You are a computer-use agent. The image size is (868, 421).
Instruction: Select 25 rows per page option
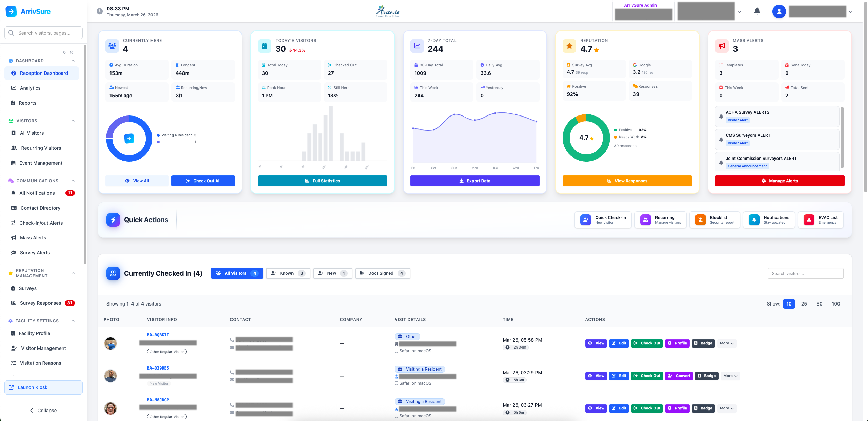tap(804, 304)
